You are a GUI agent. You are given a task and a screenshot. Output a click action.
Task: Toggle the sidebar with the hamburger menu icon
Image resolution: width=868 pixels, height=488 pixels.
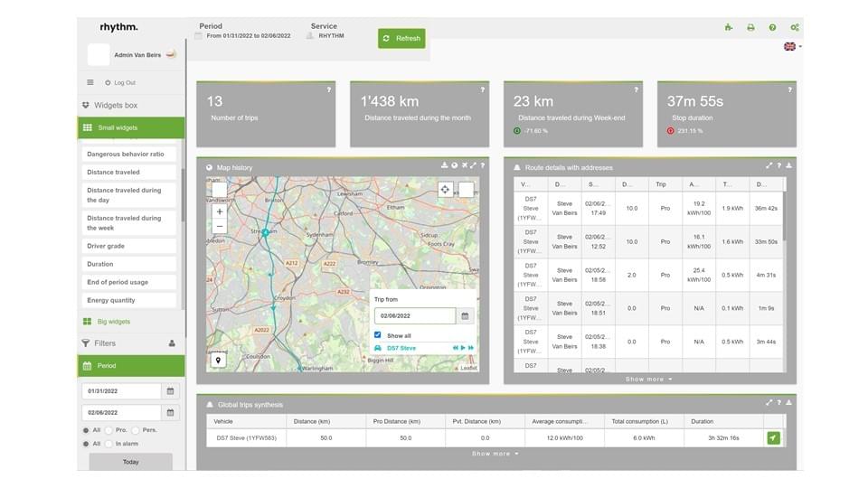(x=90, y=82)
